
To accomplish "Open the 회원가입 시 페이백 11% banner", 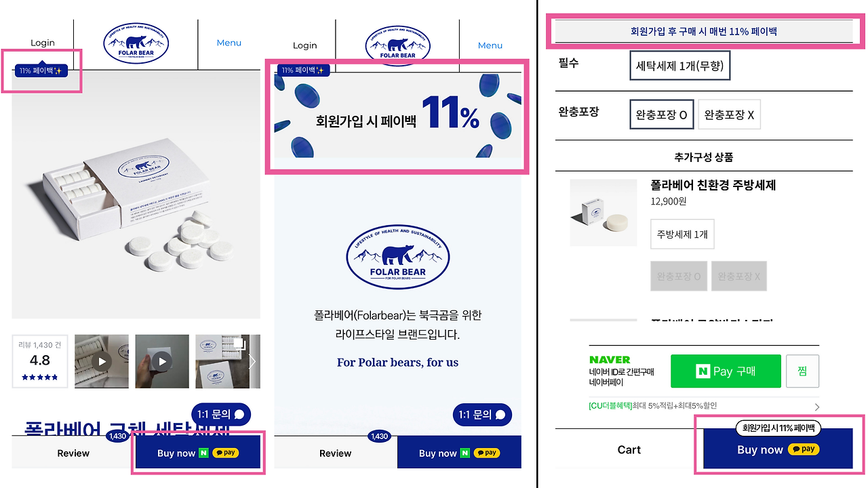I will point(398,115).
